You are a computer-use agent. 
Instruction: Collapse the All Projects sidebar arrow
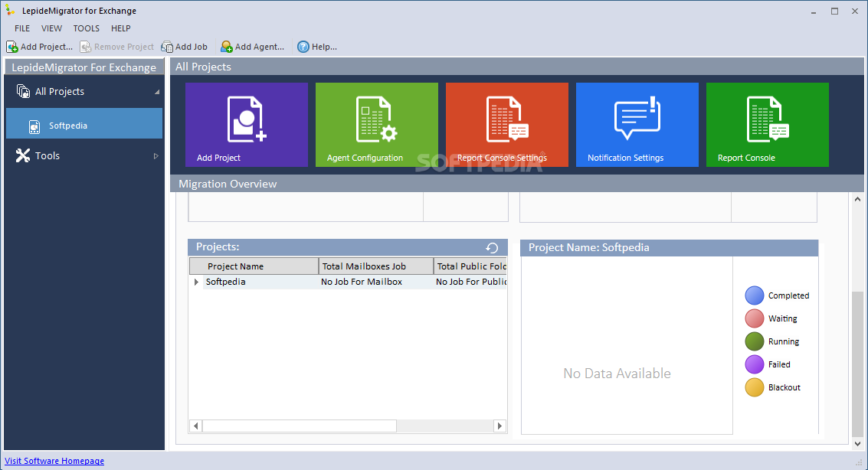point(156,92)
